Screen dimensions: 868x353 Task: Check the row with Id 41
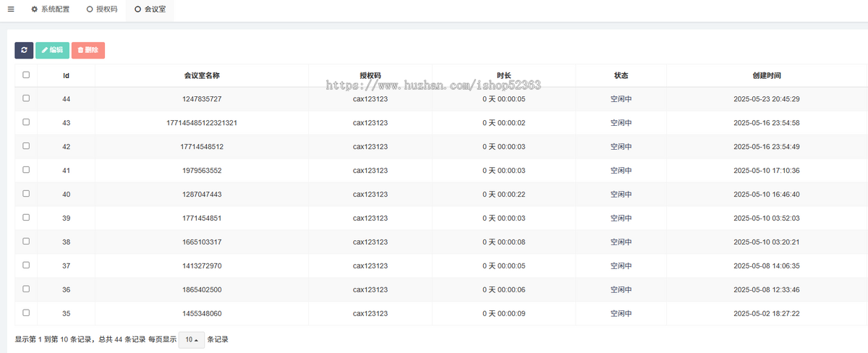[26, 169]
